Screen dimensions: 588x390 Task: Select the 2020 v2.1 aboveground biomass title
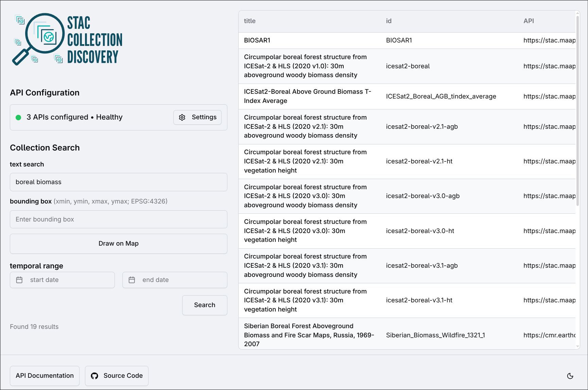(x=305, y=126)
